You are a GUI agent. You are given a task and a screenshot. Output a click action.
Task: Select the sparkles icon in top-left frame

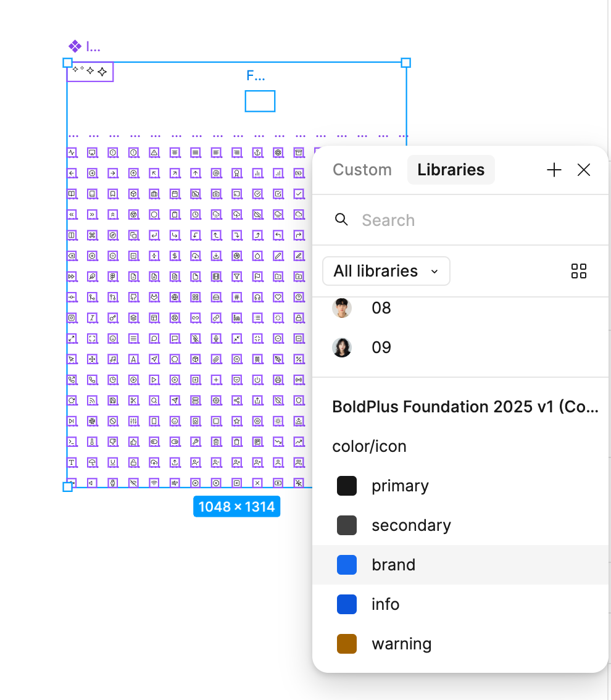pyautogui.click(x=90, y=72)
